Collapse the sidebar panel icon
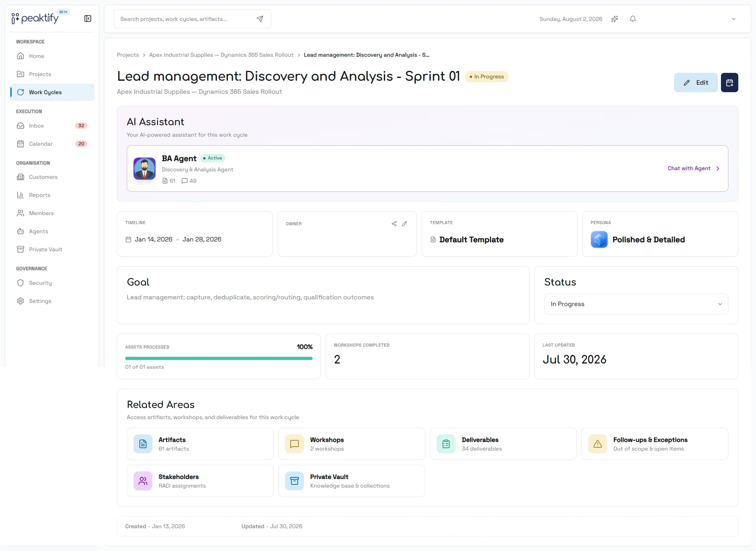Image resolution: width=756 pixels, height=551 pixels. (x=88, y=19)
